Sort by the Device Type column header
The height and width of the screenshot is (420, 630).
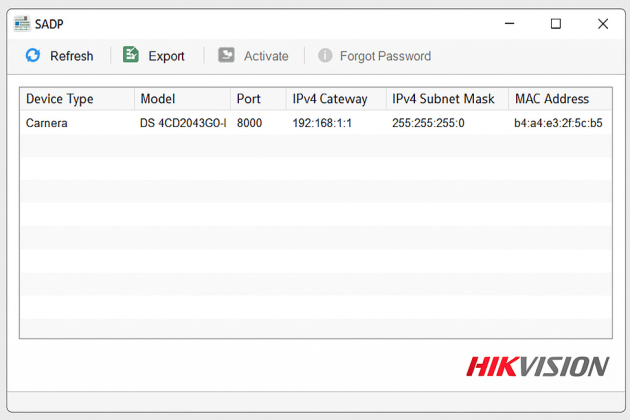77,99
